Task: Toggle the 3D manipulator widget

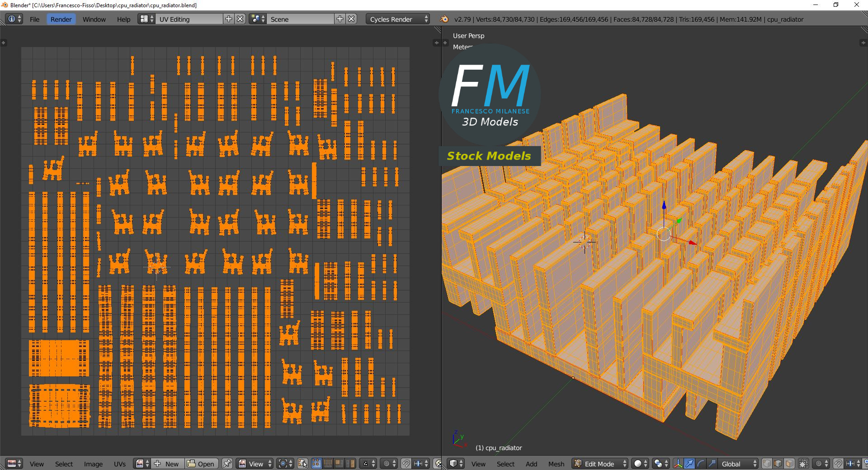Action: coord(678,464)
